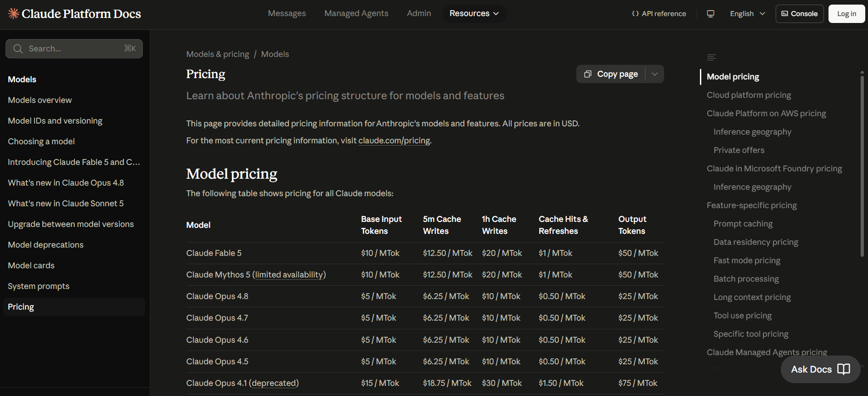Click the Copy page button
868x396 pixels.
[611, 74]
